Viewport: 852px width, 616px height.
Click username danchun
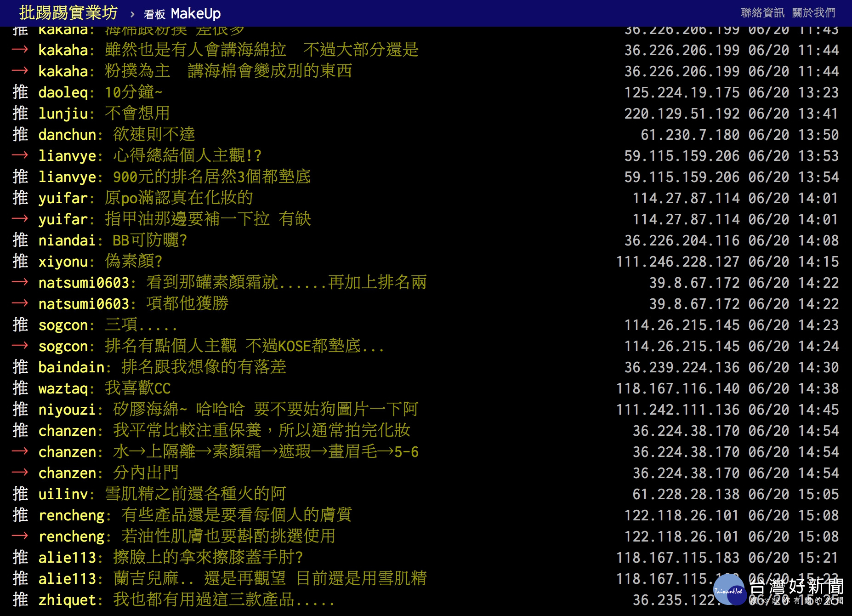click(x=67, y=135)
